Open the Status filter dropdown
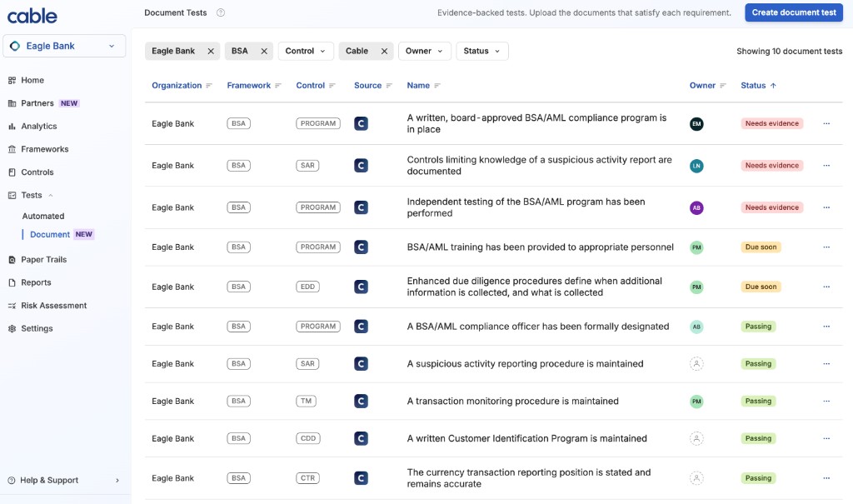The height and width of the screenshot is (504, 853). point(482,51)
